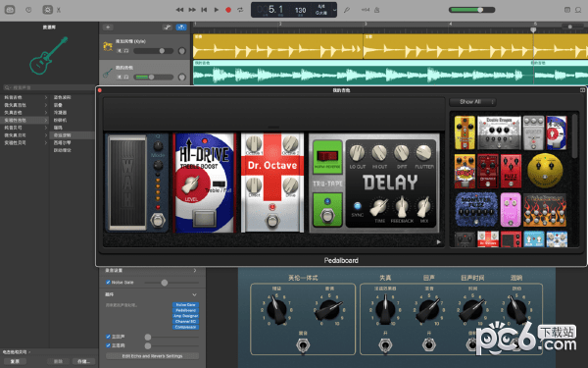Click the pedal browser vertical scrollbar
The height and width of the screenshot is (368, 588).
(x=575, y=136)
